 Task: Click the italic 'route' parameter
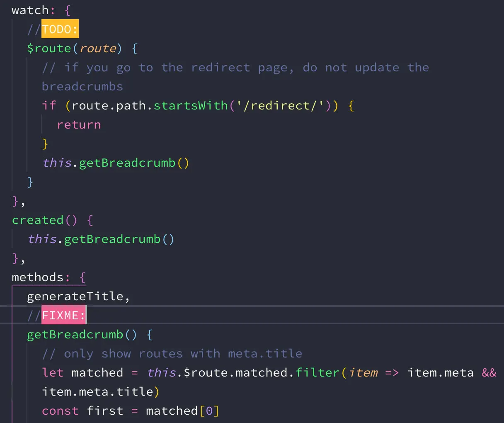point(97,49)
